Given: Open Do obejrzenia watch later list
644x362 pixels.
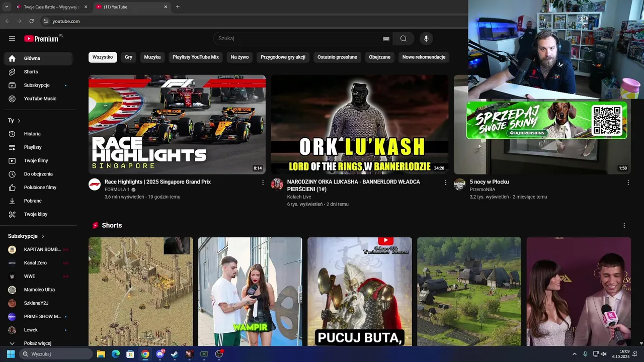Looking at the screenshot, I should (38, 174).
